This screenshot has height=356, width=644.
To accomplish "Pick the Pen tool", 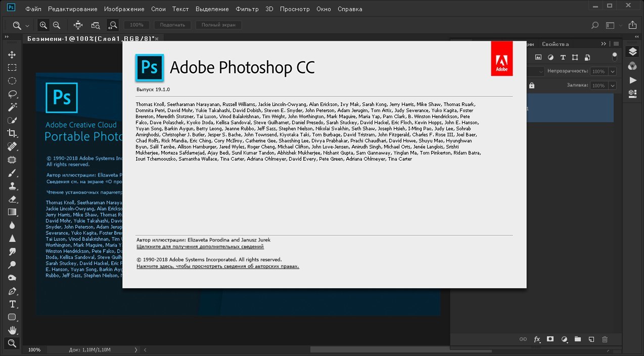I will tap(12, 291).
